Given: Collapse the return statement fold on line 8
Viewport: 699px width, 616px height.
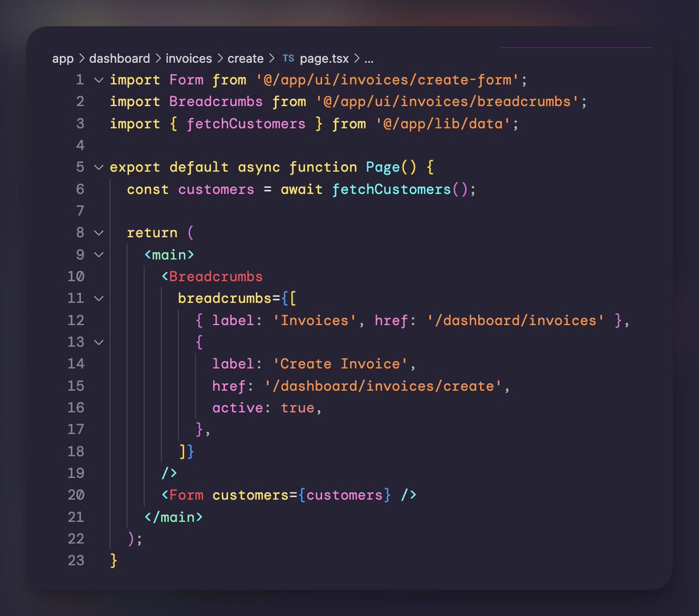Looking at the screenshot, I should (x=98, y=233).
